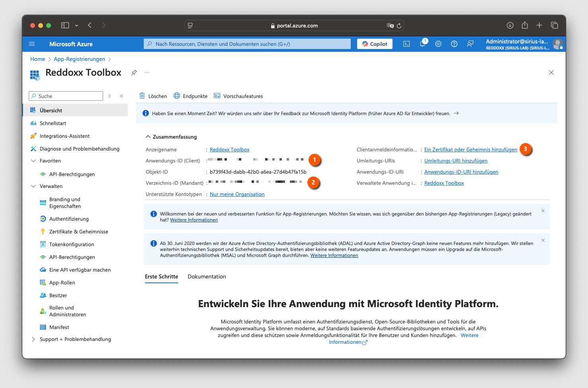Click Safari sidebar toggle icon
Viewport: 588px width, 388px height.
click(65, 25)
